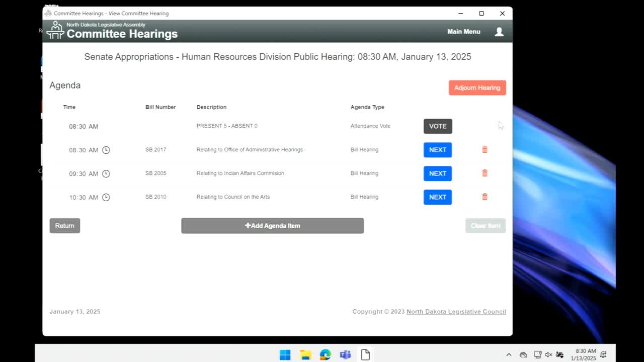Click NEXT for SB 2010 hearing
The width and height of the screenshot is (644, 362).
[437, 197]
